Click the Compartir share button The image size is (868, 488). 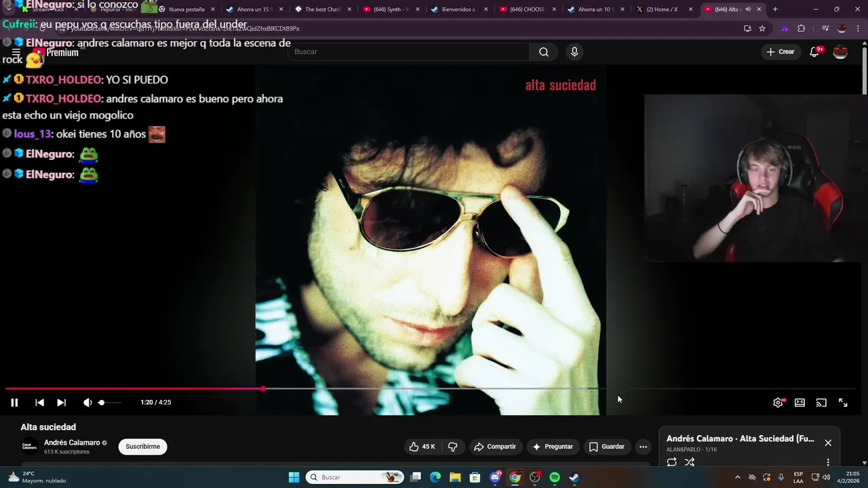(495, 447)
